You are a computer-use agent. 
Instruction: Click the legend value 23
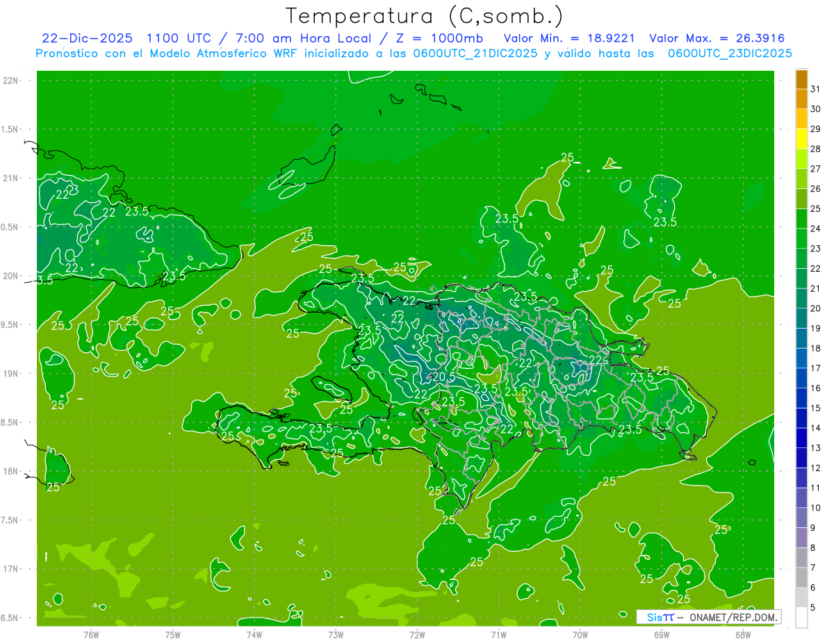pyautogui.click(x=816, y=249)
